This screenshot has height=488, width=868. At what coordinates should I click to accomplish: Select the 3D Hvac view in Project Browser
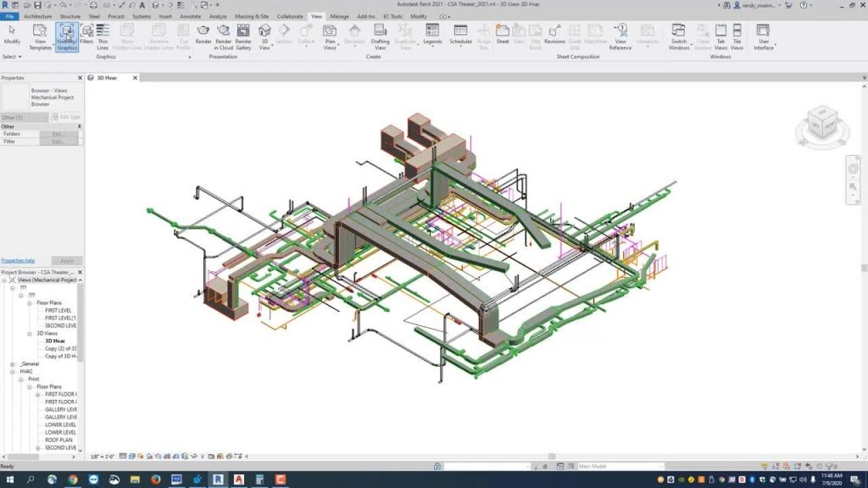[x=55, y=341]
